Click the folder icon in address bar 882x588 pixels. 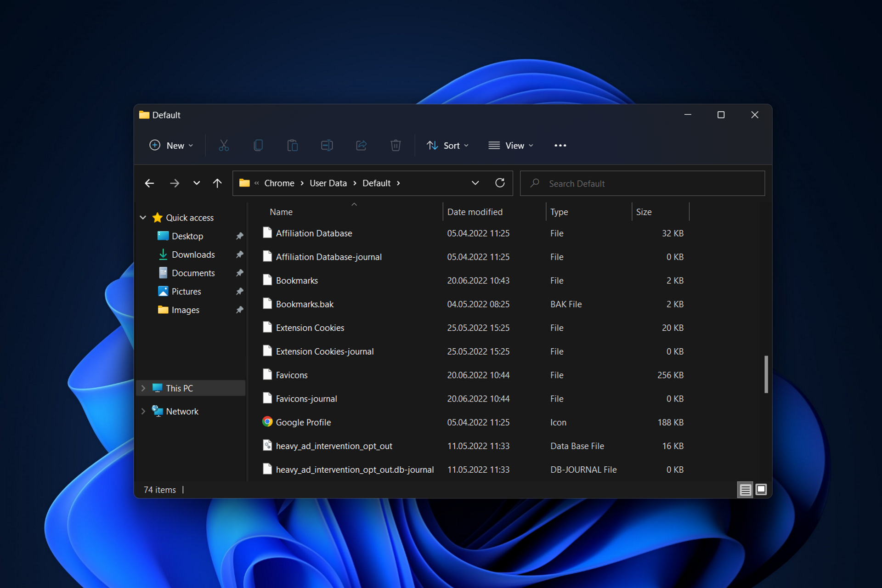point(244,183)
